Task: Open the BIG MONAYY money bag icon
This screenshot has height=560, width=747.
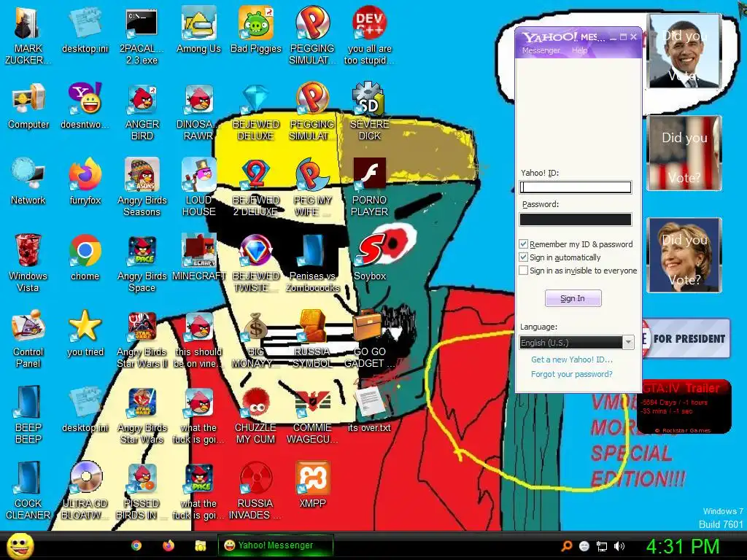Action: [x=256, y=338]
